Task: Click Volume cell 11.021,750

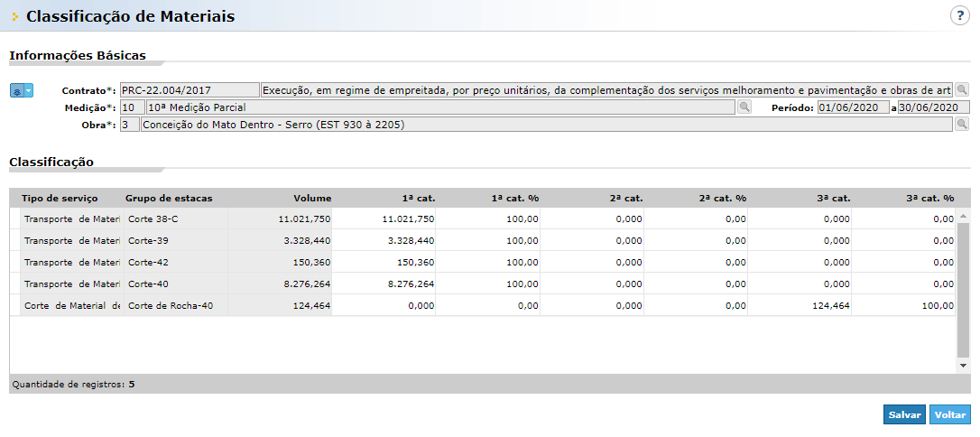Action: coord(280,218)
